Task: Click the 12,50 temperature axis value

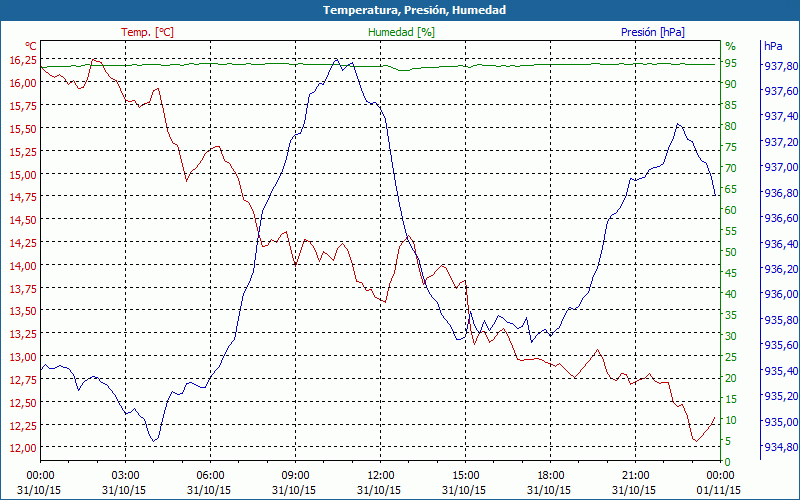Action: [x=23, y=402]
